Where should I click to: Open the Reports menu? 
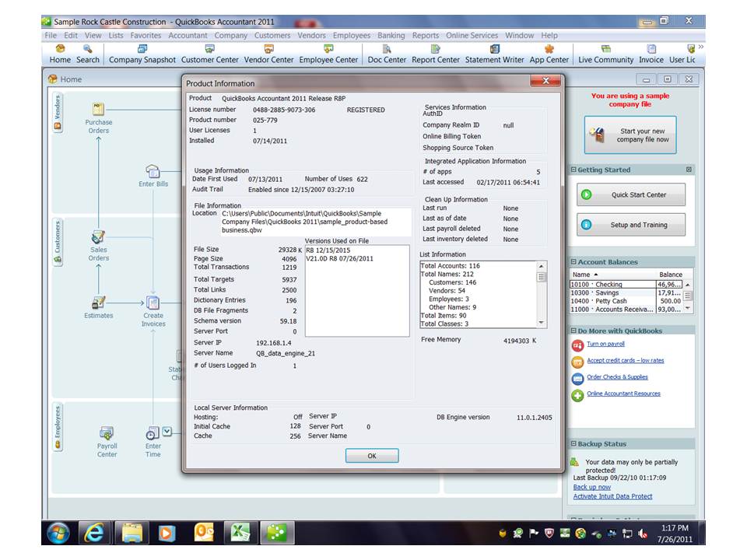coord(425,35)
